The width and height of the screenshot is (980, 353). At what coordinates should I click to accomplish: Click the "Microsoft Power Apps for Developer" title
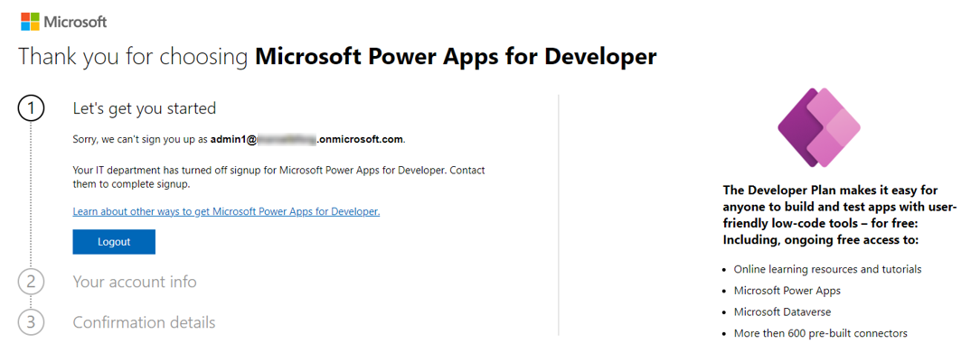457,57
